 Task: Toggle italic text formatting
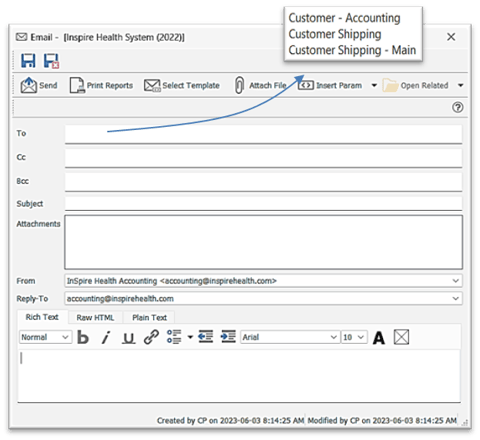tap(106, 337)
